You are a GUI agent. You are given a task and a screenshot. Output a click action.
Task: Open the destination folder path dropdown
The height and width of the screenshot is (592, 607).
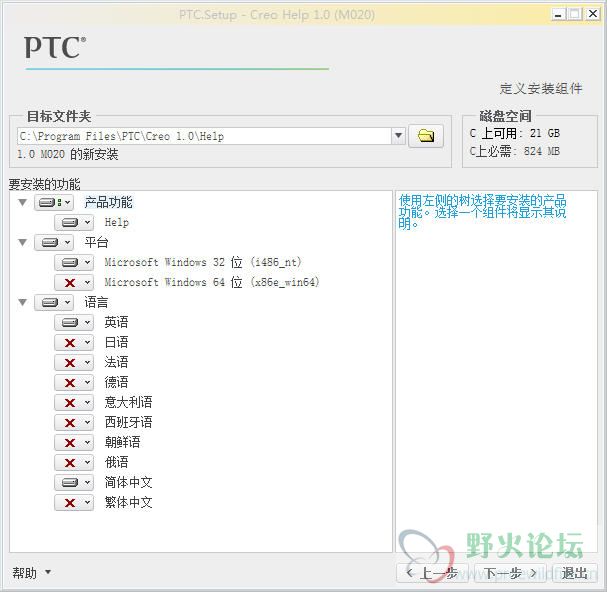(398, 136)
